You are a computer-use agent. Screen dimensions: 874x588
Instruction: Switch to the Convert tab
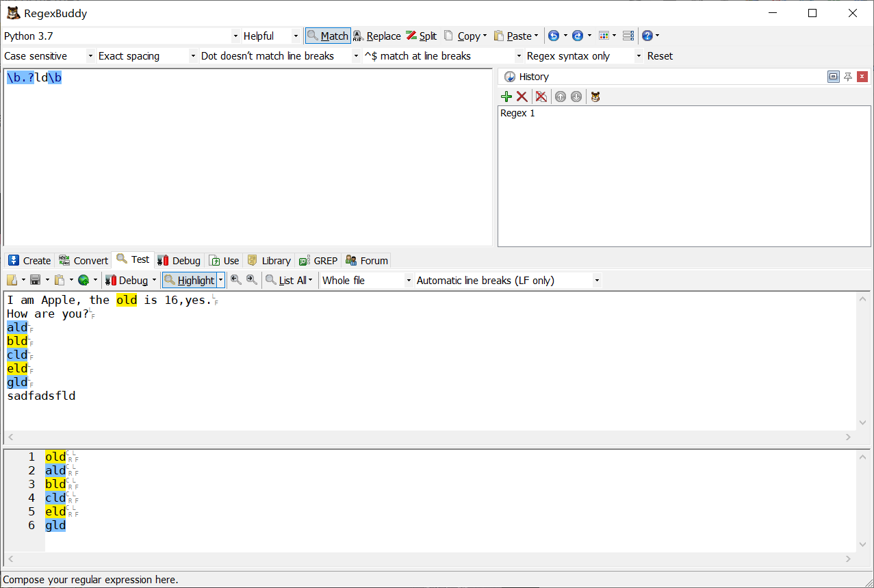click(x=83, y=260)
